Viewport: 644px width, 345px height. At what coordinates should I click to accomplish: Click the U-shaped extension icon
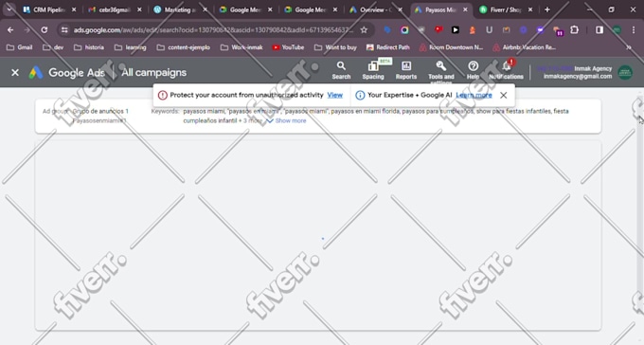[490, 30]
